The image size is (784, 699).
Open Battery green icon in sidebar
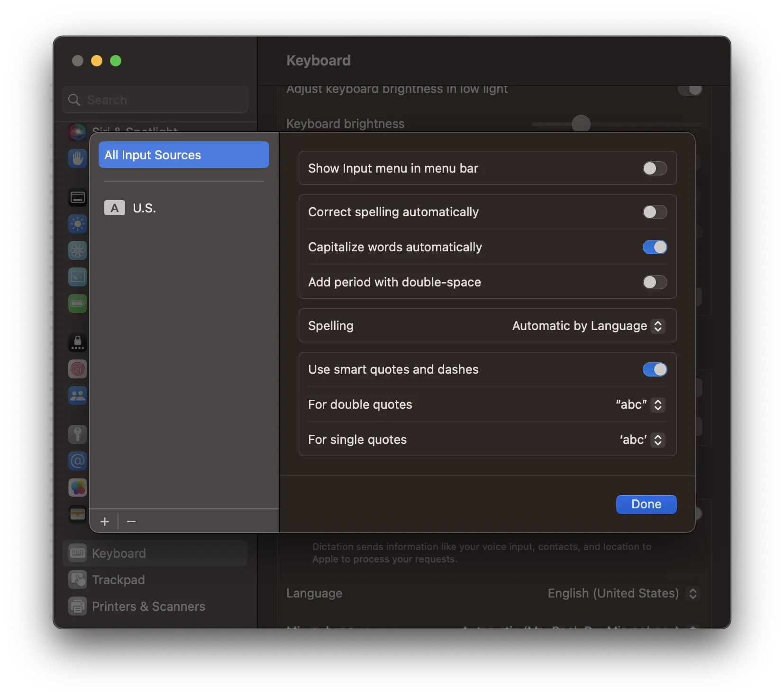click(x=78, y=304)
